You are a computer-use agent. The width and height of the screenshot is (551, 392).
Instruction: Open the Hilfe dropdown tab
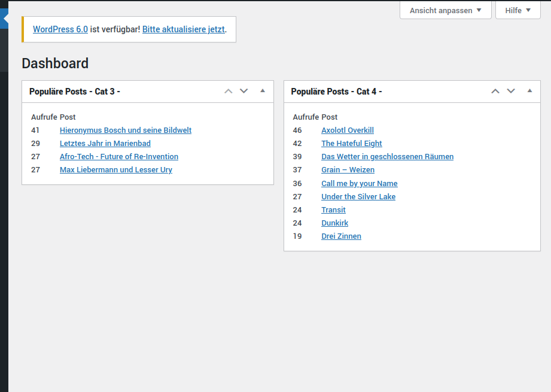518,10
